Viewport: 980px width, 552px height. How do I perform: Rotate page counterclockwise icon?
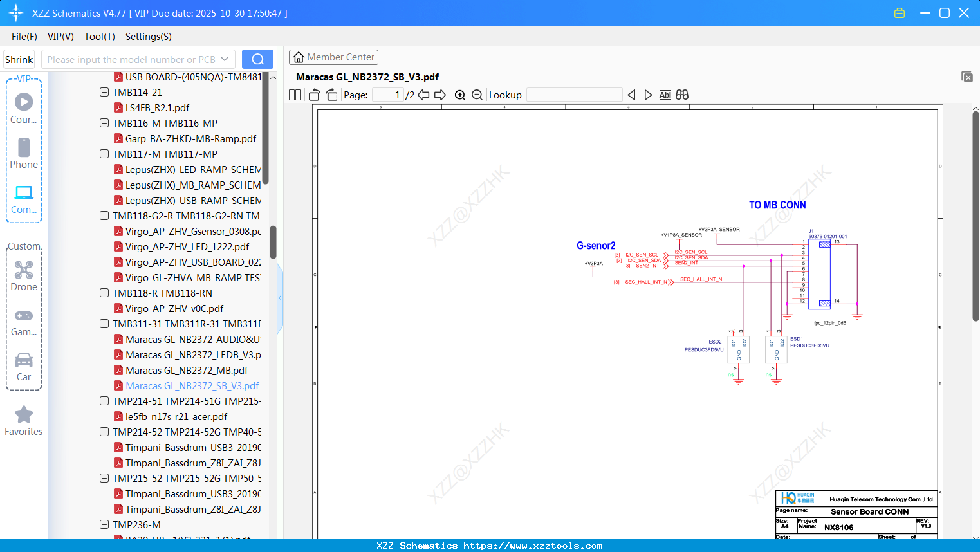tap(315, 95)
